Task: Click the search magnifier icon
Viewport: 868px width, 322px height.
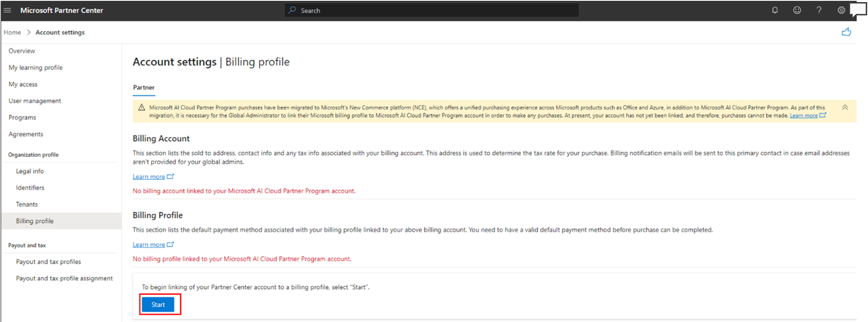Action: [292, 10]
